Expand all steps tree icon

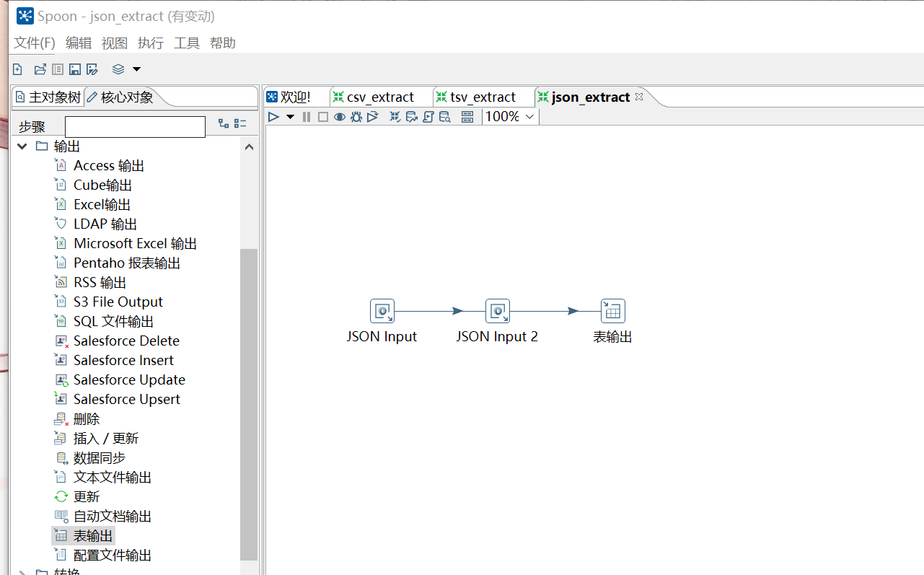[x=224, y=123]
